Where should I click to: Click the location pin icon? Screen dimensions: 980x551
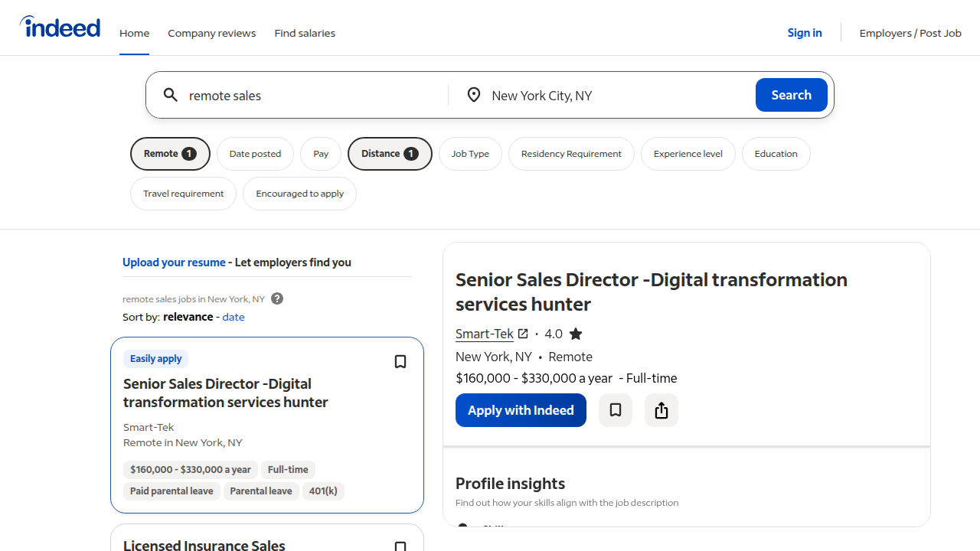click(x=474, y=95)
